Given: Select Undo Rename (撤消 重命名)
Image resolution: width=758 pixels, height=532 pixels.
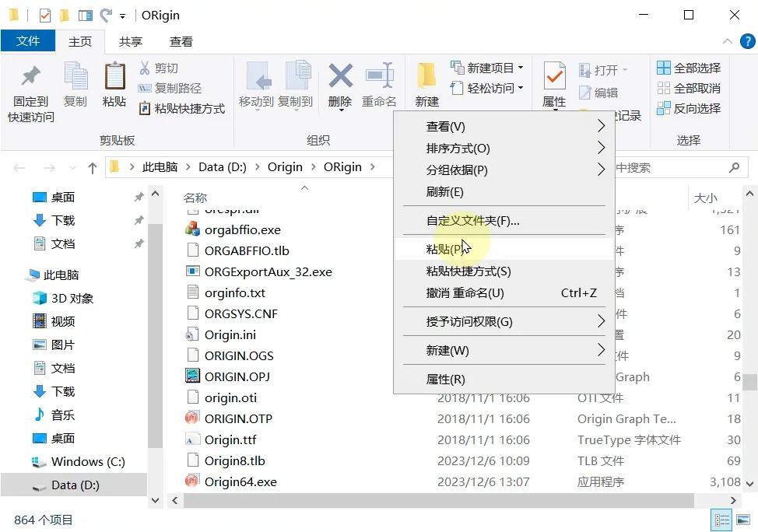Looking at the screenshot, I should click(x=504, y=292).
